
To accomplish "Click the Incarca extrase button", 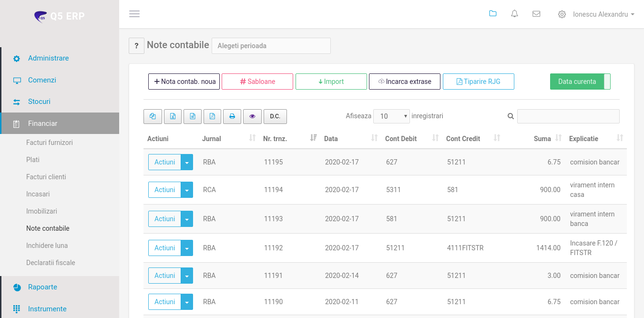I will [x=404, y=82].
